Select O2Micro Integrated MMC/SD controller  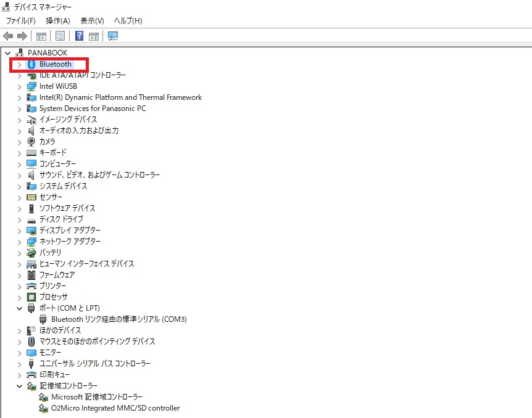click(x=115, y=408)
